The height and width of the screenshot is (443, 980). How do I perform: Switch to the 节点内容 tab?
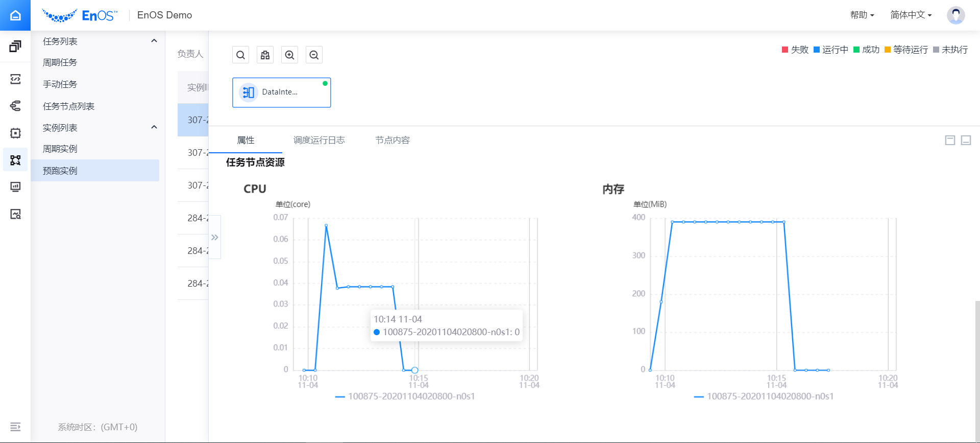pyautogui.click(x=393, y=140)
